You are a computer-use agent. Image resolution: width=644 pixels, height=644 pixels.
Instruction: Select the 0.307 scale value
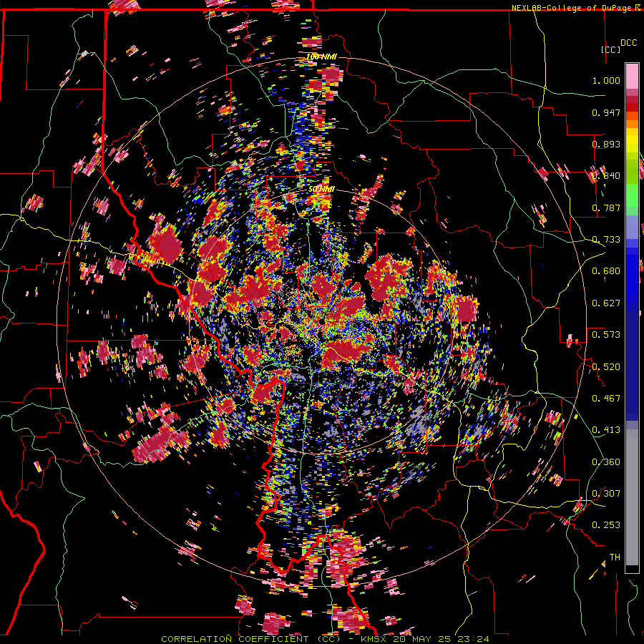point(606,494)
